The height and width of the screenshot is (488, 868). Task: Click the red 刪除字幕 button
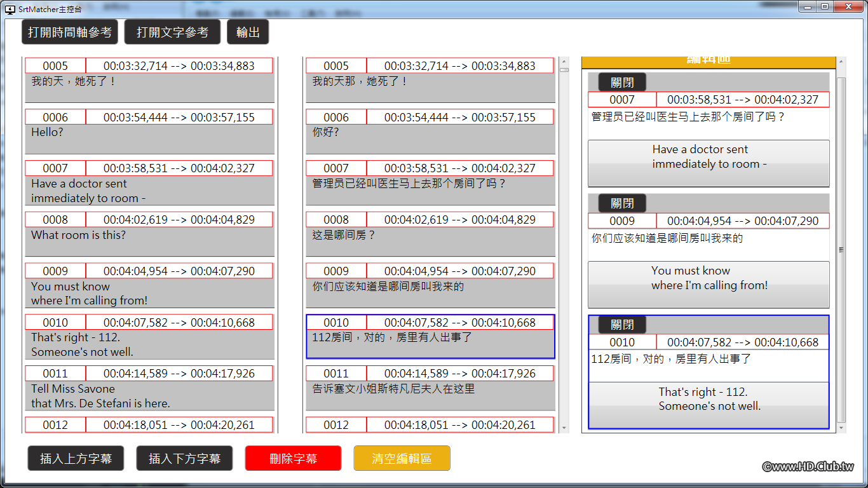point(293,458)
